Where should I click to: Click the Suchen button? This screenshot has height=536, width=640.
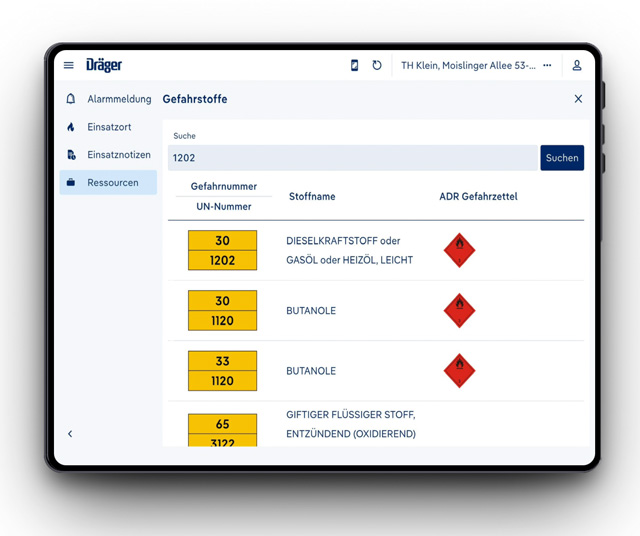point(562,158)
